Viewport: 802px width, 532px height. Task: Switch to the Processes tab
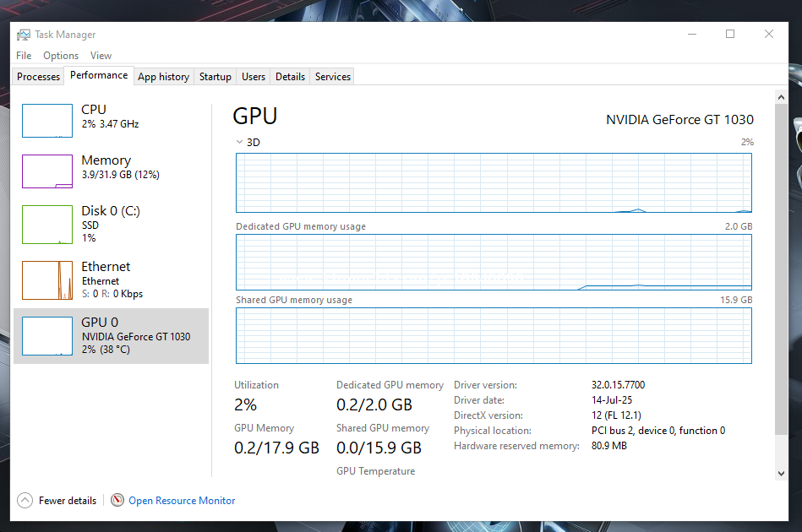coord(39,77)
